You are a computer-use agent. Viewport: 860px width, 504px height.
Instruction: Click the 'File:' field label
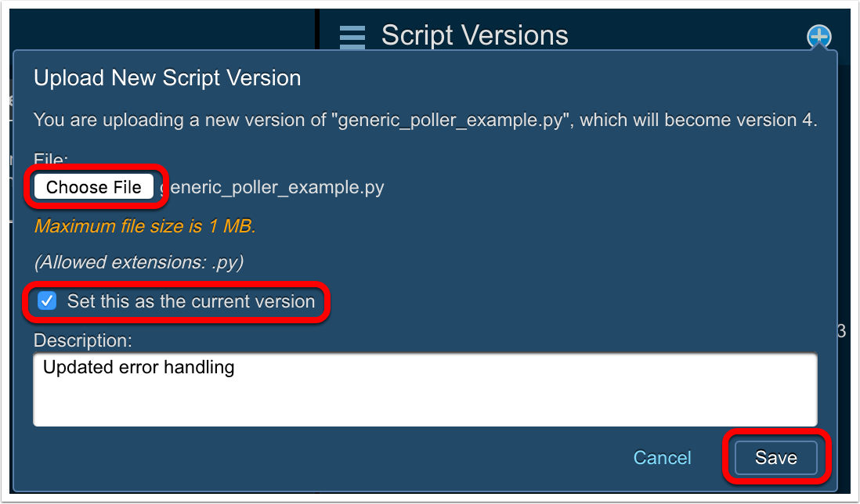tap(51, 159)
